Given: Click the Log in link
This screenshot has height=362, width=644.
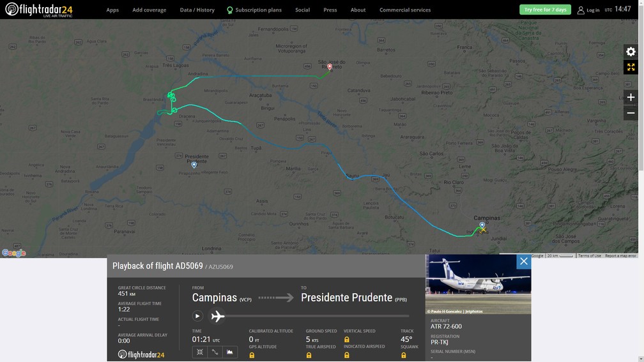Looking at the screenshot, I should pos(593,10).
